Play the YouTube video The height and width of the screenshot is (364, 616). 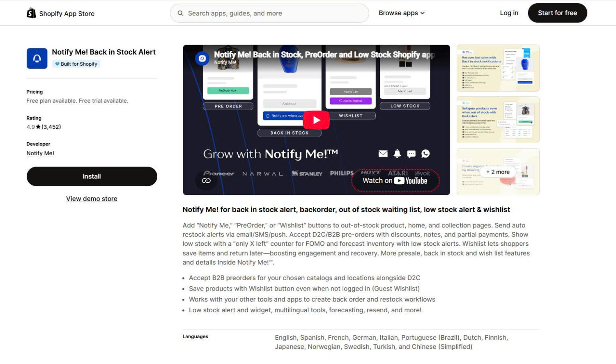coord(316,120)
